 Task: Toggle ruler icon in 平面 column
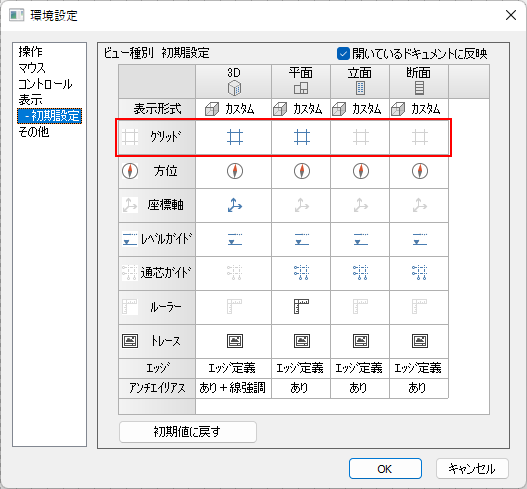tap(301, 307)
